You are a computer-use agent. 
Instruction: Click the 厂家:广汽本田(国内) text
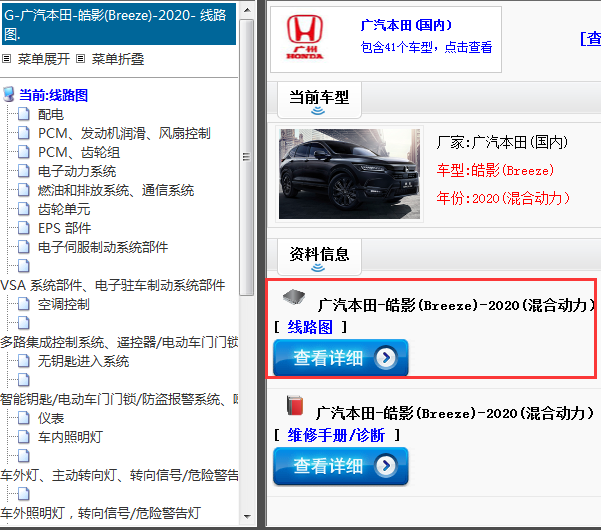502,143
